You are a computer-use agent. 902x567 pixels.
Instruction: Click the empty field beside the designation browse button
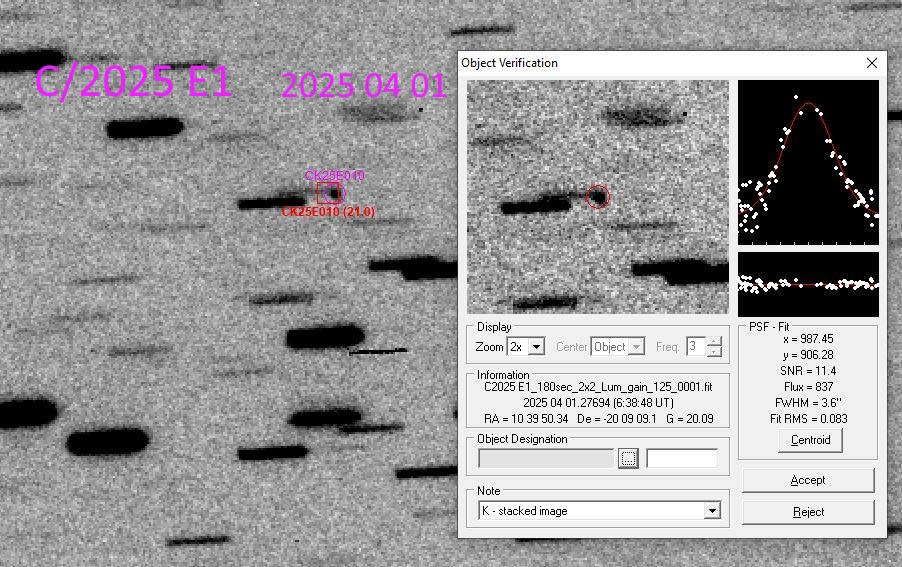tap(682, 459)
